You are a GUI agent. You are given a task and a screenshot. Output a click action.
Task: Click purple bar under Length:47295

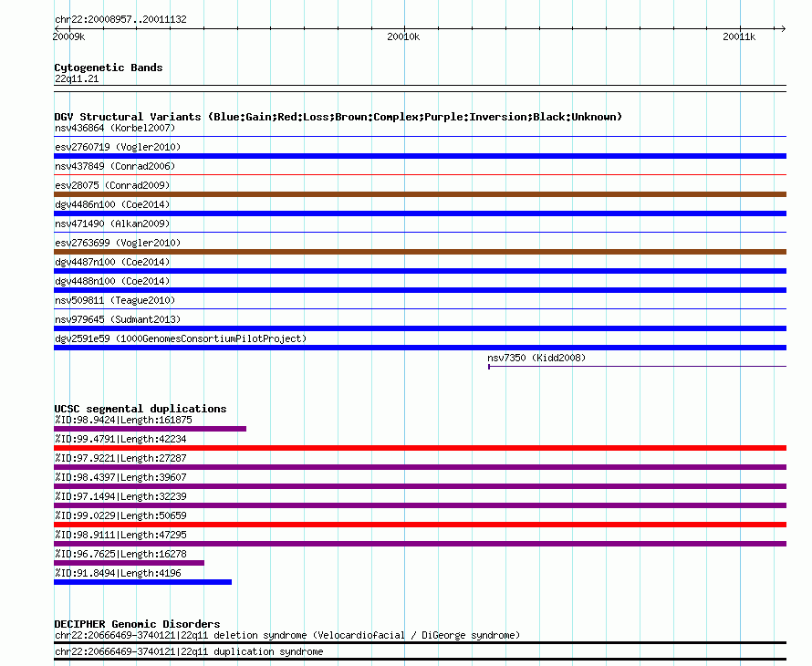(x=420, y=544)
